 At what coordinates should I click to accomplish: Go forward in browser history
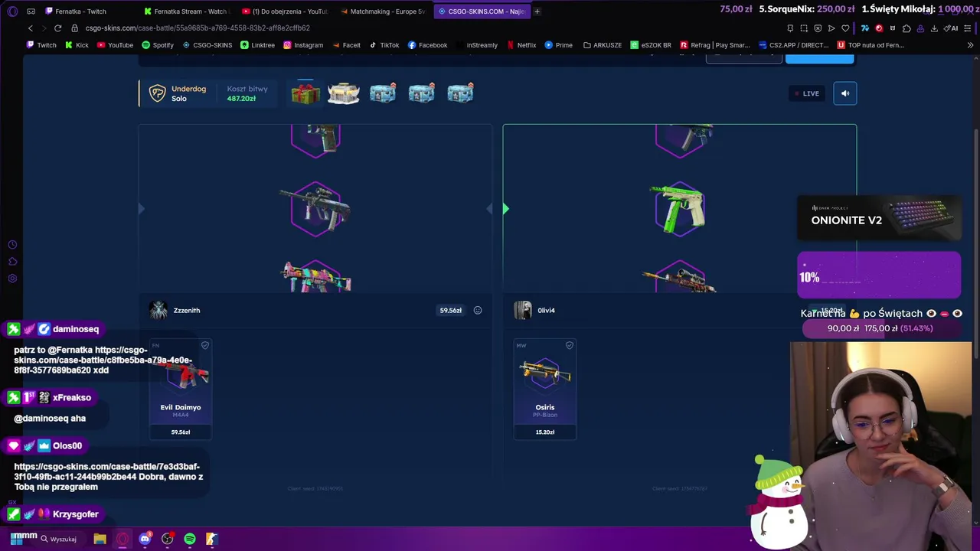click(x=44, y=28)
